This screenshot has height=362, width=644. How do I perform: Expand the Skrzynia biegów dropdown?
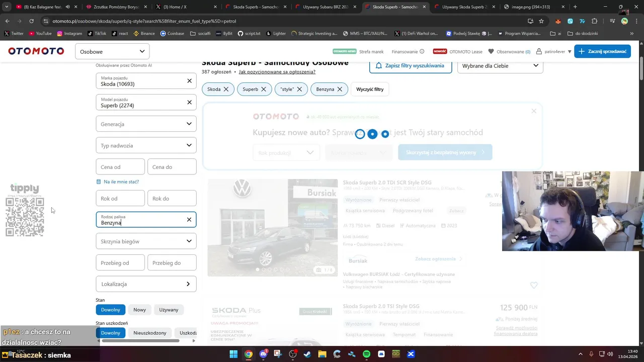coord(146,241)
